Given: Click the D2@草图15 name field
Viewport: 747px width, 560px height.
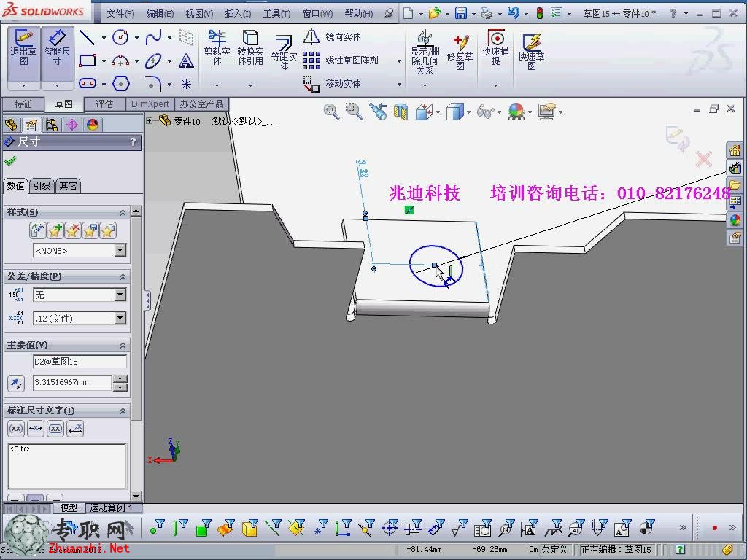Looking at the screenshot, I should 80,362.
